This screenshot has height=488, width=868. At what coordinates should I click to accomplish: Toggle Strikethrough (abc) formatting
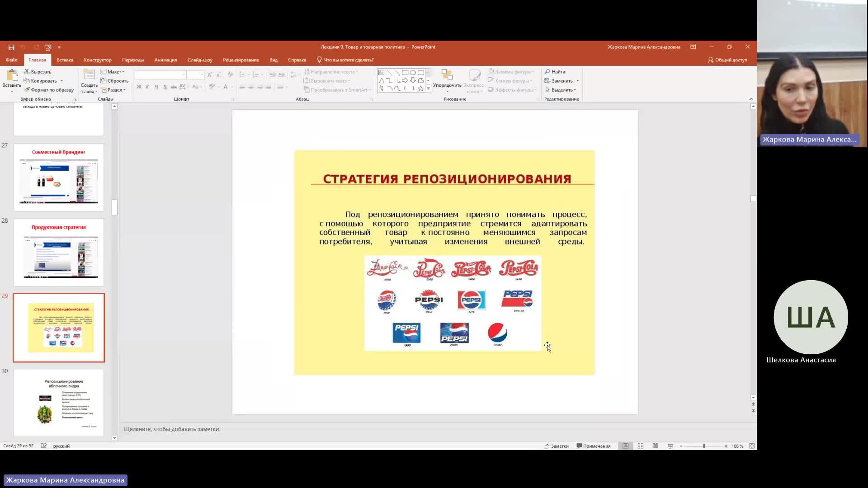click(174, 87)
